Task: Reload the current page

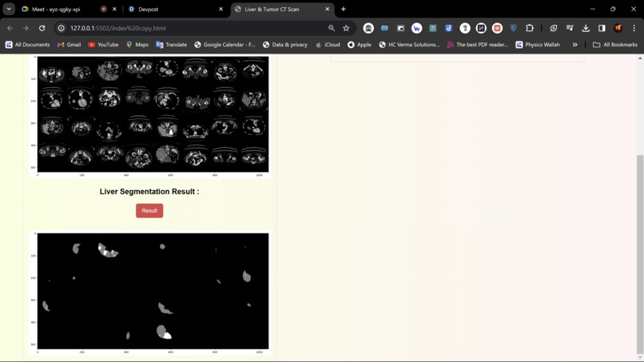Action: 42,28
